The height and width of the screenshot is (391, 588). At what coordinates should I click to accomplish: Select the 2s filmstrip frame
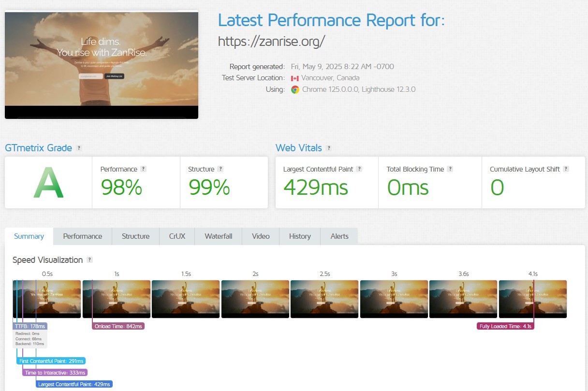click(x=255, y=299)
